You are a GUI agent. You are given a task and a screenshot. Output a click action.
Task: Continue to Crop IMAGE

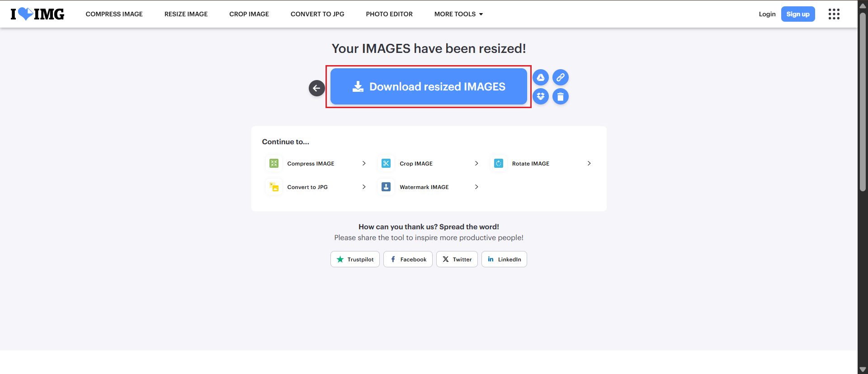pos(429,163)
